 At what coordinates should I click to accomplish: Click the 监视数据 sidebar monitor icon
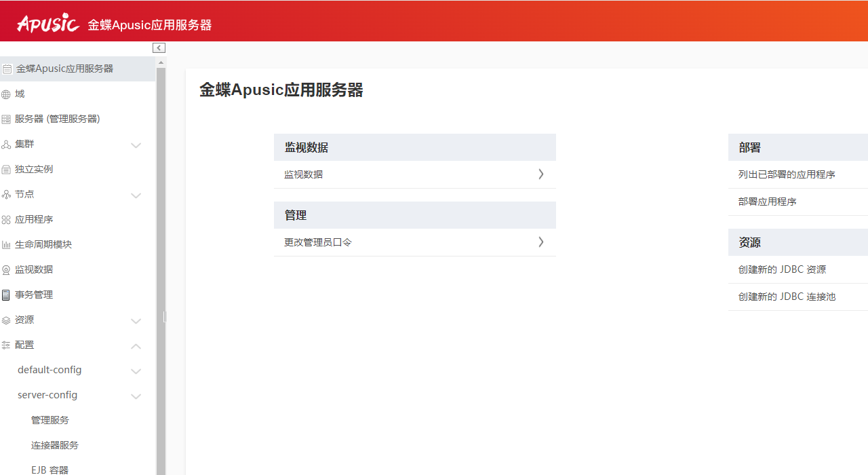(x=6, y=270)
